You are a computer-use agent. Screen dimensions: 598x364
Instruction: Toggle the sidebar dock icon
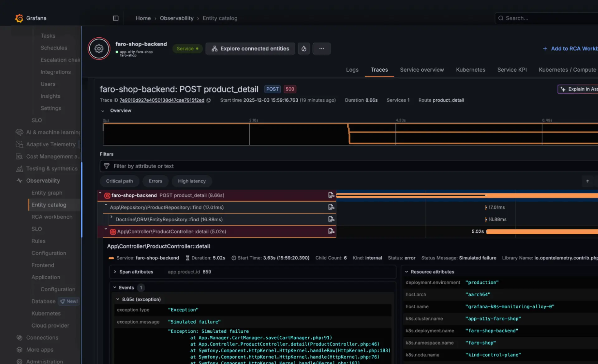click(x=116, y=18)
